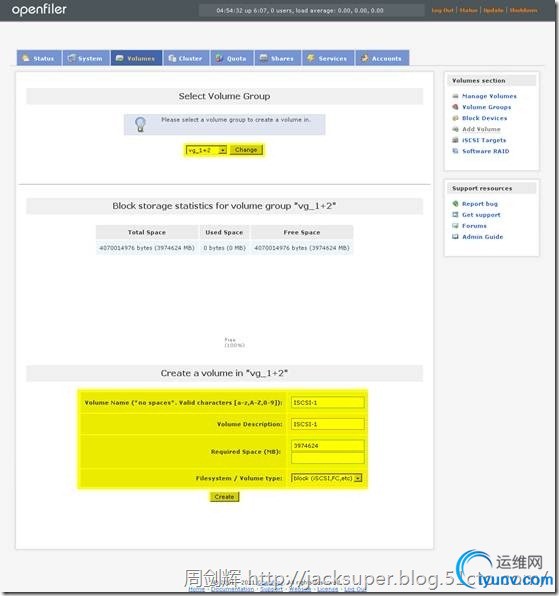Click the Block Devices icon
Image resolution: width=559 pixels, height=596 pixels.
tap(455, 118)
